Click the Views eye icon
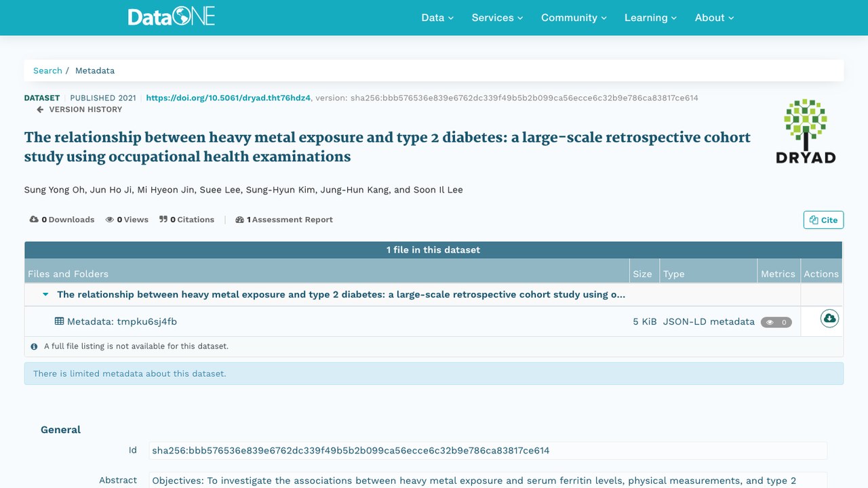 110,220
